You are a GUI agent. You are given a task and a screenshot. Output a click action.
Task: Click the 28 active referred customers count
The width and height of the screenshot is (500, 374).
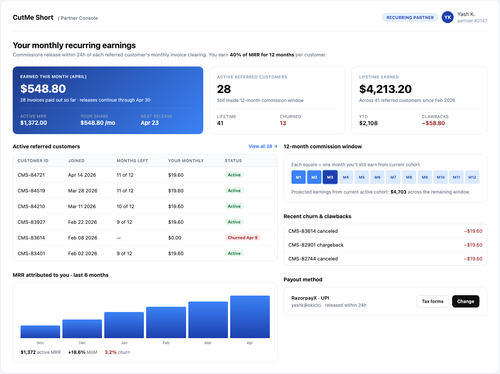pos(224,89)
